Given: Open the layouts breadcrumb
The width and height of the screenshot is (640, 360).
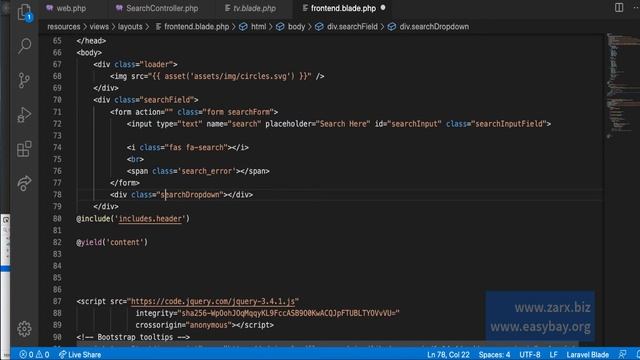Looking at the screenshot, I should (130, 27).
